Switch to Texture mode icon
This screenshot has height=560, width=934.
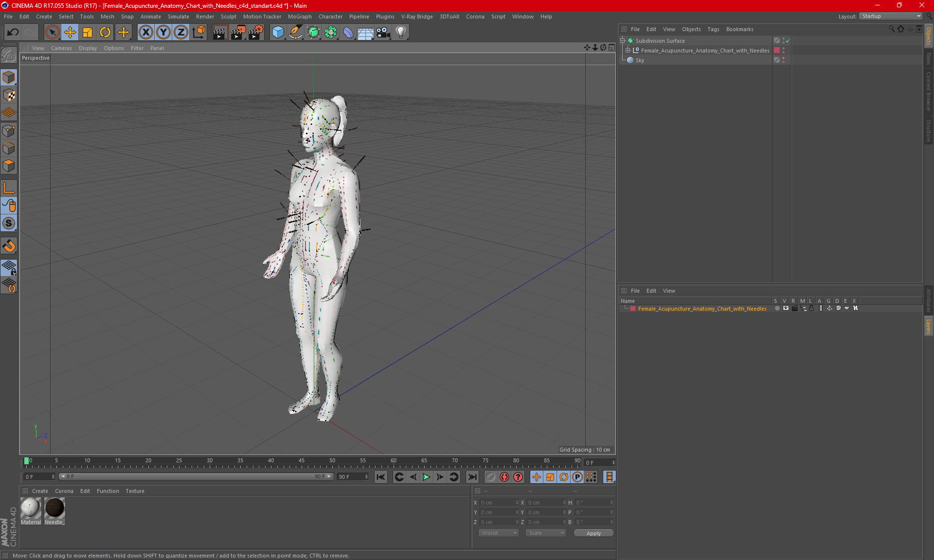(9, 95)
